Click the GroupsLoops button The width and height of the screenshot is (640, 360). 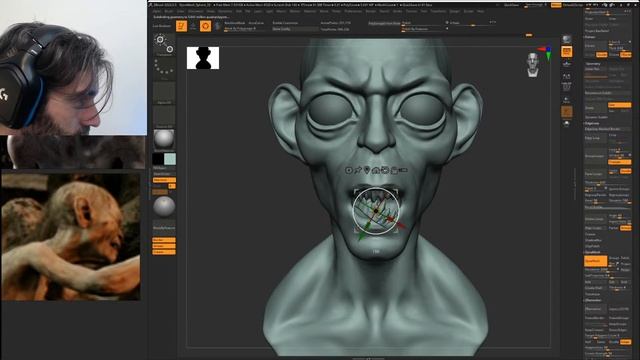click(596, 156)
